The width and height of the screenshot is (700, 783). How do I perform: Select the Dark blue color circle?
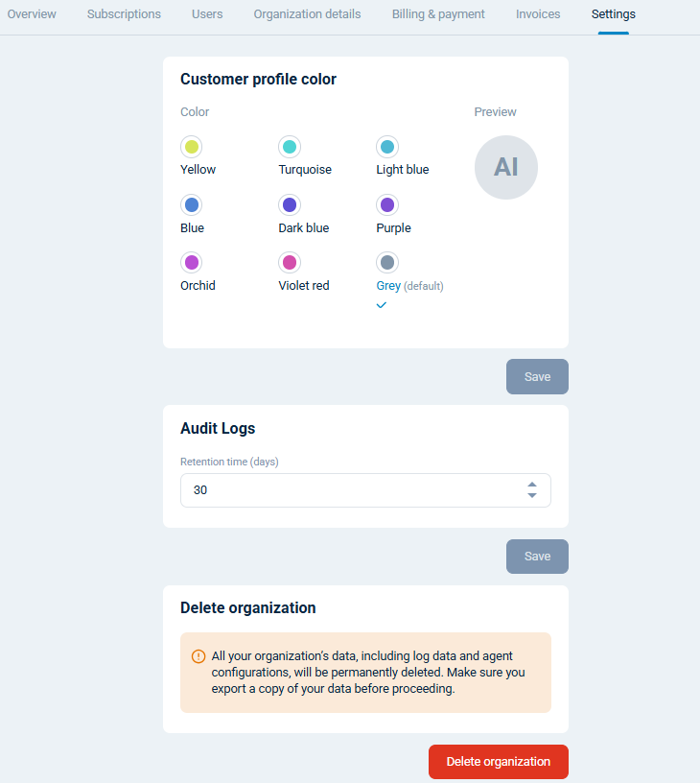pos(289,204)
